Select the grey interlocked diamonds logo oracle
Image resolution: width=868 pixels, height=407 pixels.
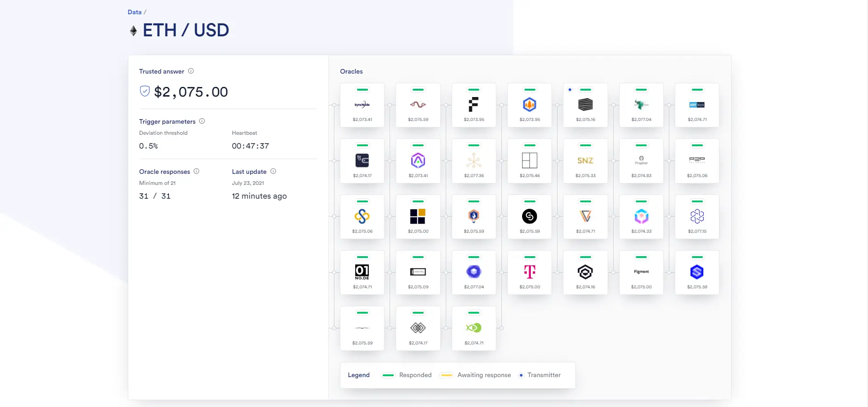418,328
